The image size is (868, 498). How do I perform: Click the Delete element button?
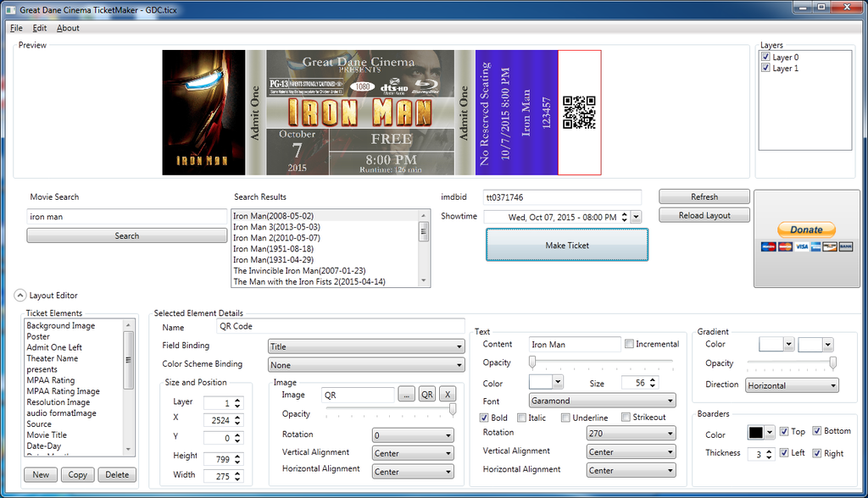117,474
